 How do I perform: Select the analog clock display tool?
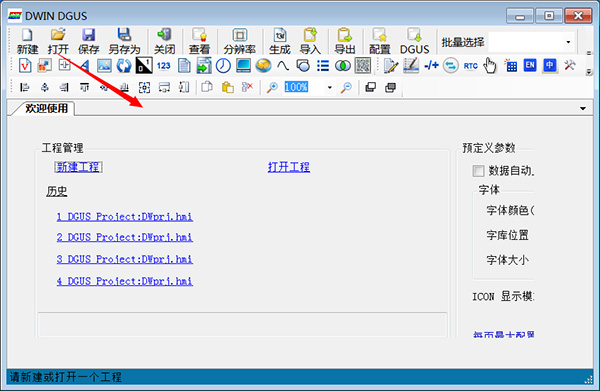(x=223, y=66)
